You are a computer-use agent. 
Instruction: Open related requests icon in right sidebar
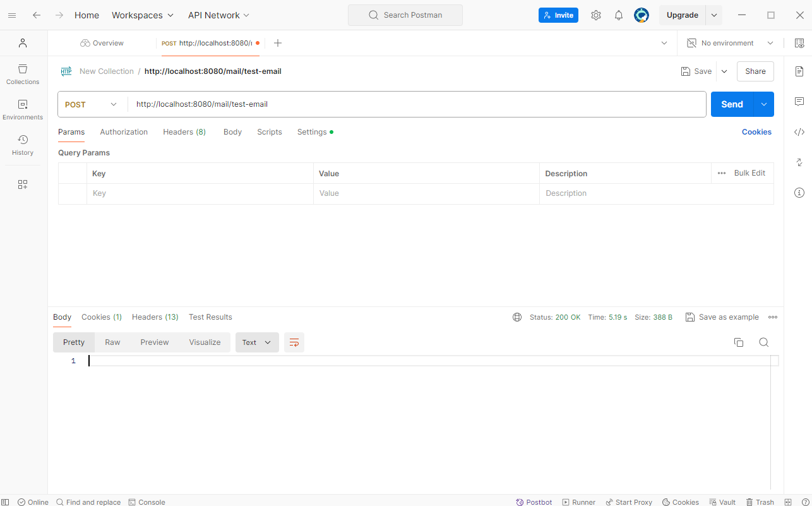point(799,162)
